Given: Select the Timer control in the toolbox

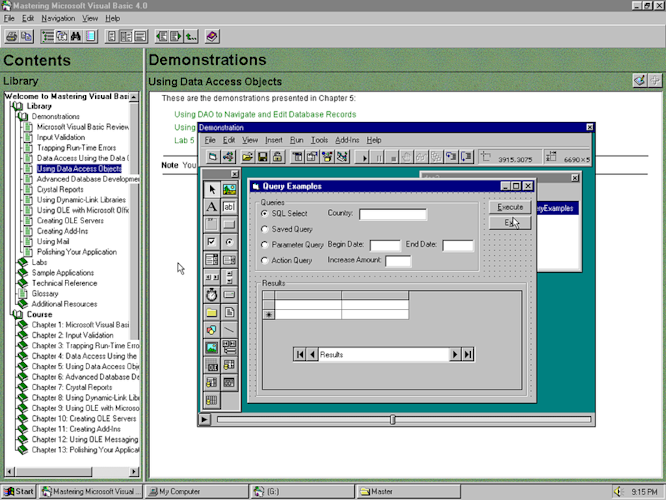Looking at the screenshot, I should tap(212, 294).
